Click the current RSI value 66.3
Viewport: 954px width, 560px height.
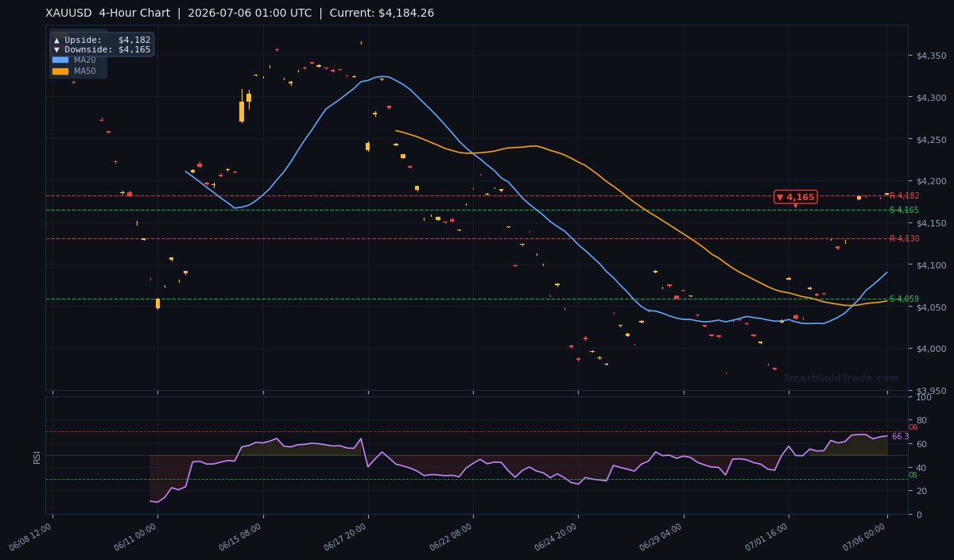pyautogui.click(x=900, y=437)
